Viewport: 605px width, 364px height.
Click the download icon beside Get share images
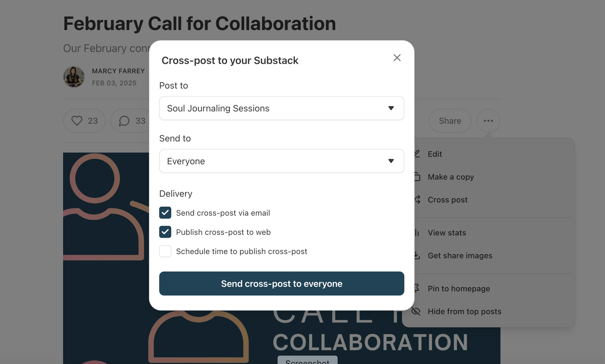pos(417,256)
